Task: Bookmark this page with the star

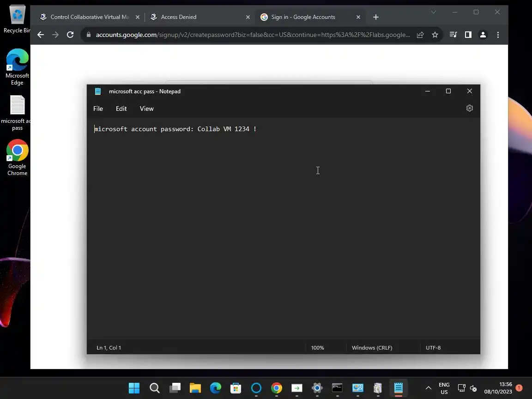Action: click(435, 35)
